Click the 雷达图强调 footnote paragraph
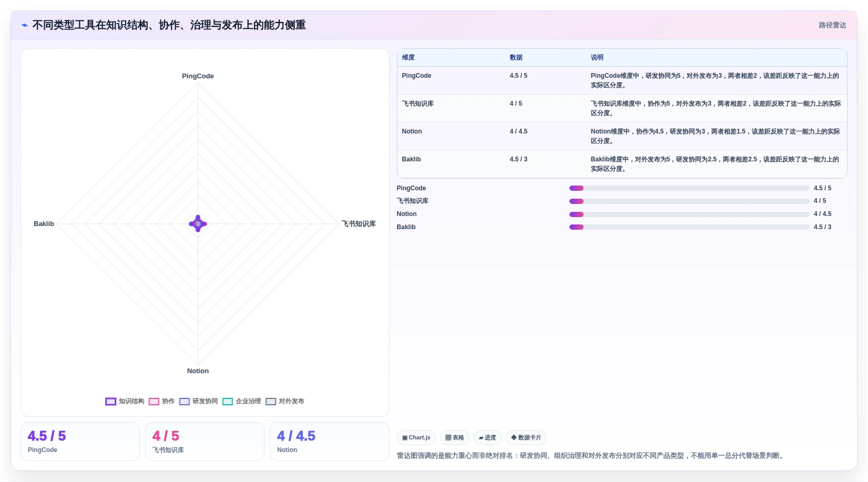 point(591,456)
